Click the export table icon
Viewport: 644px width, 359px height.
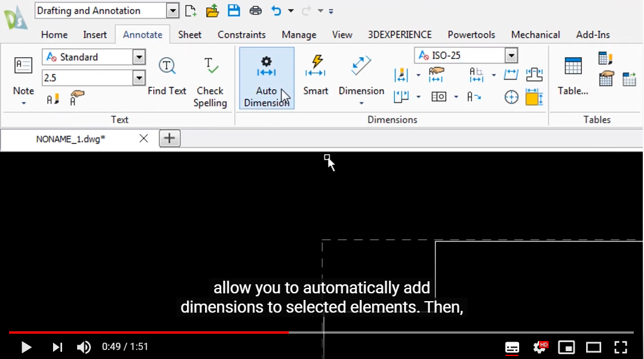point(629,79)
